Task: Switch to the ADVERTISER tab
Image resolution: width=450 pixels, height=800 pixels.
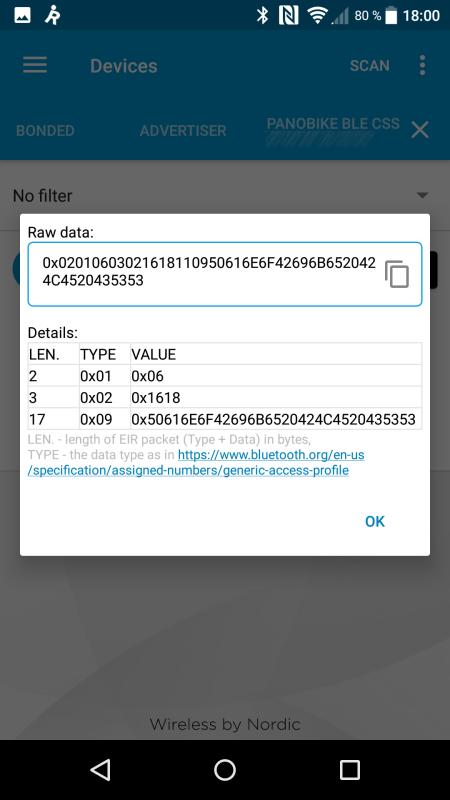Action: 183,131
